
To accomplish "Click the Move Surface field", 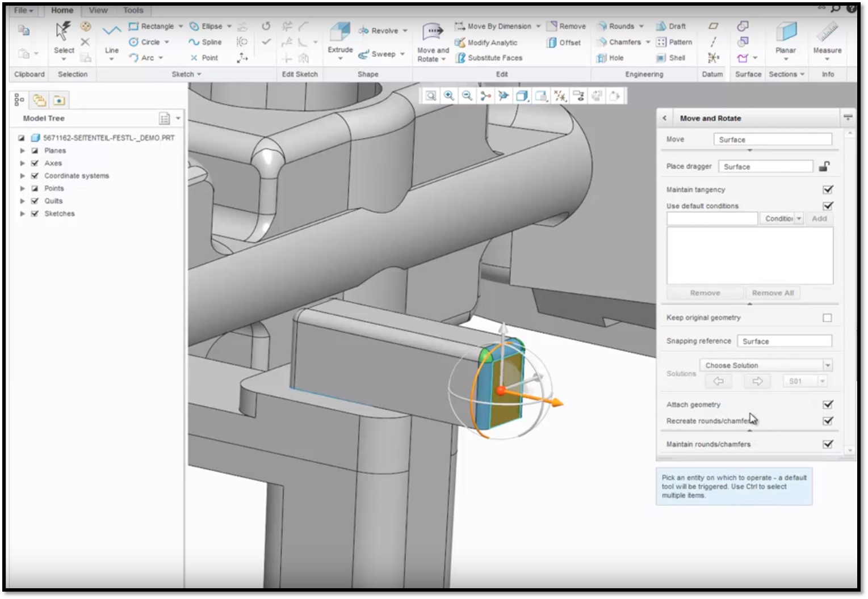I will point(773,140).
